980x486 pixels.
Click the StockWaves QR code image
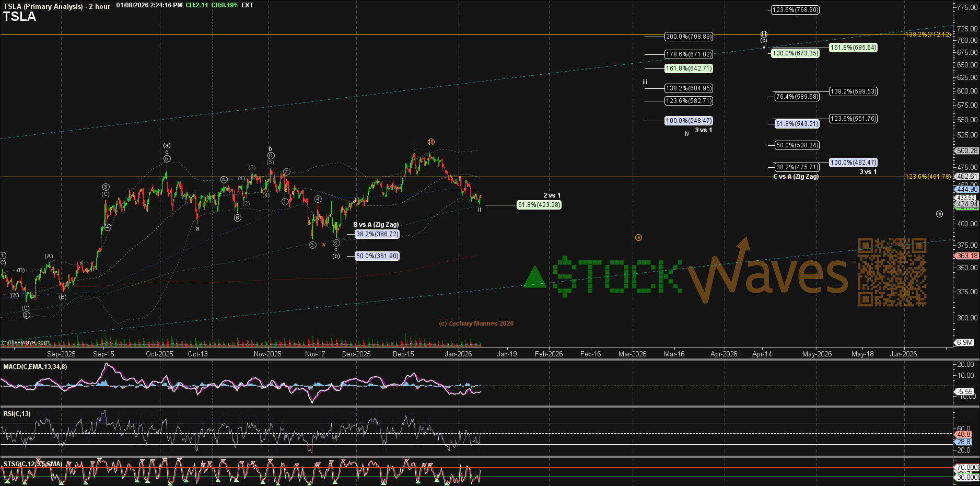892,272
